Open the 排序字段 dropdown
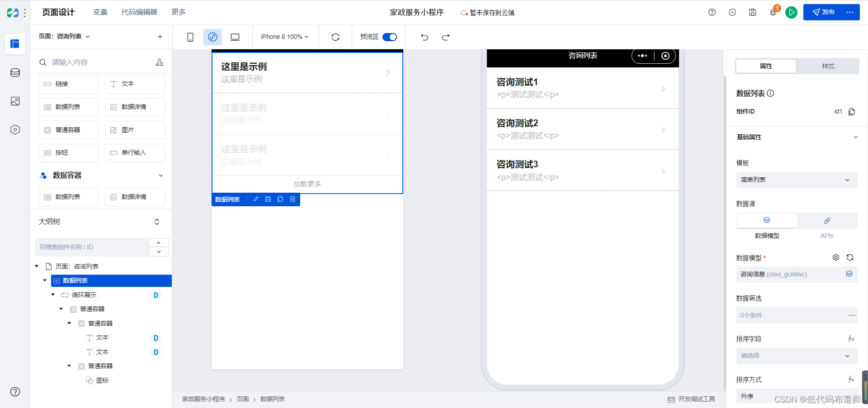 [x=797, y=356]
